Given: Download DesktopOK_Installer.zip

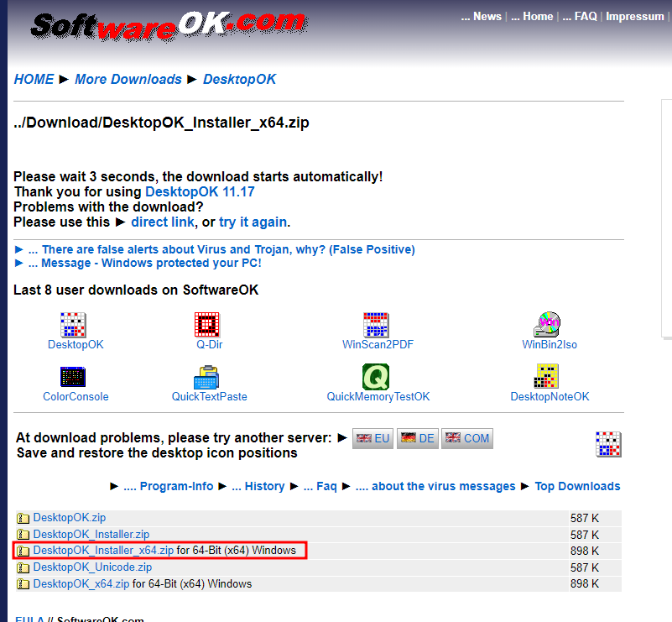Looking at the screenshot, I should pos(91,534).
